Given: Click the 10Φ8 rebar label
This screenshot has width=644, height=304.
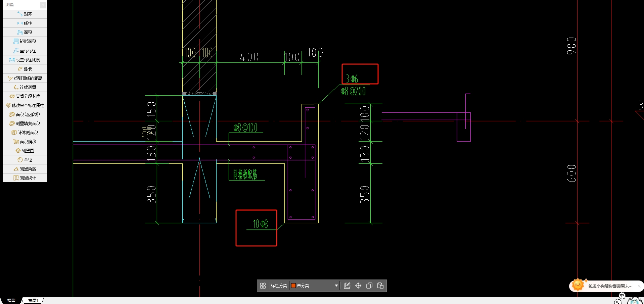Looking at the screenshot, I should 261,224.
